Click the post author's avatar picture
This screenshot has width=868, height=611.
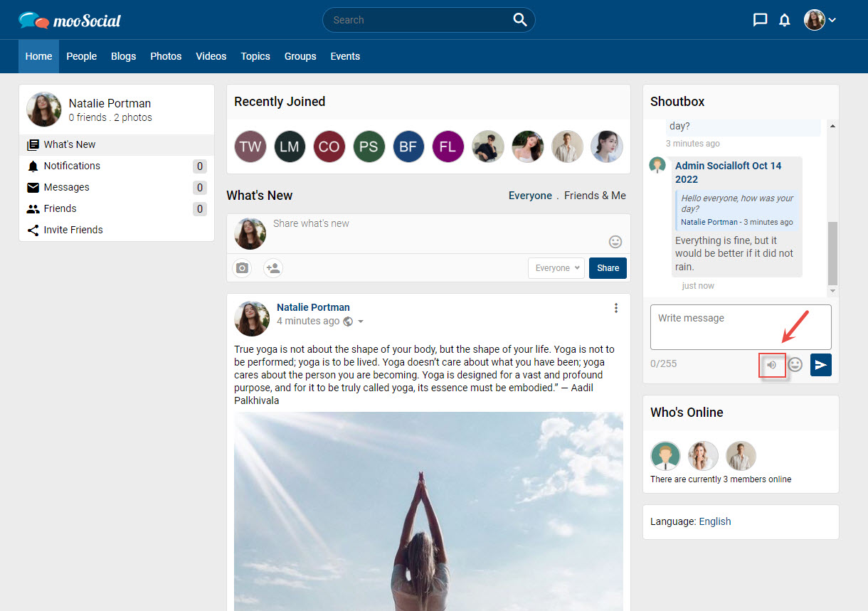(252, 319)
